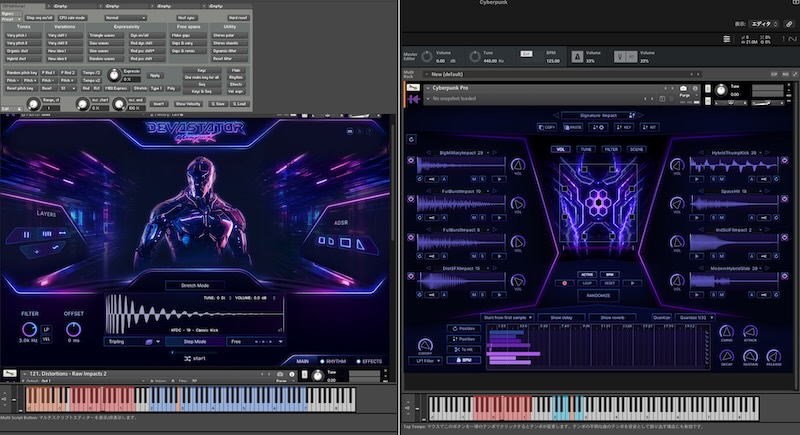Image resolution: width=800 pixels, height=435 pixels.
Task: Adjust the OFFSET knob in Devastator
Action: click(73, 329)
